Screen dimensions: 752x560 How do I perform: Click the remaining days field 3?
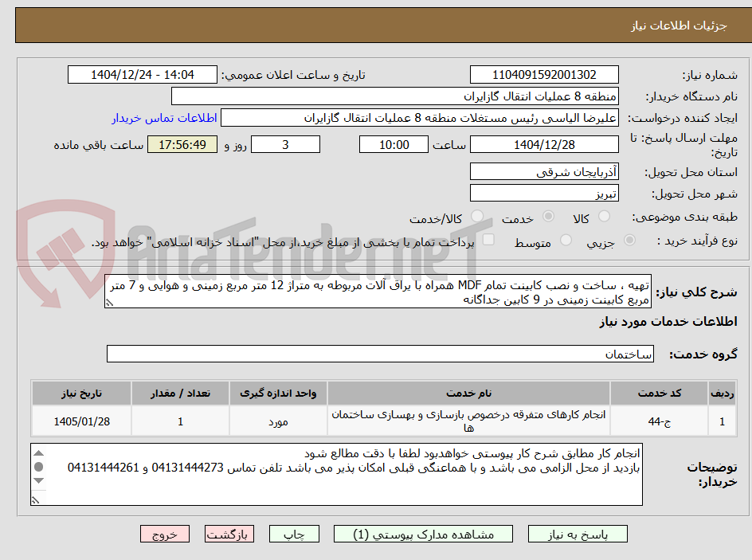click(285, 144)
